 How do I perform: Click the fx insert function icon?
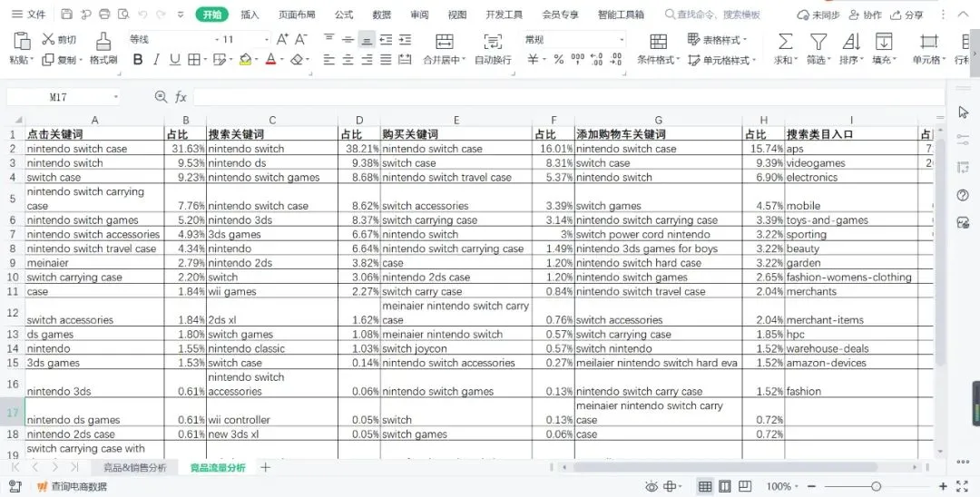[x=181, y=97]
